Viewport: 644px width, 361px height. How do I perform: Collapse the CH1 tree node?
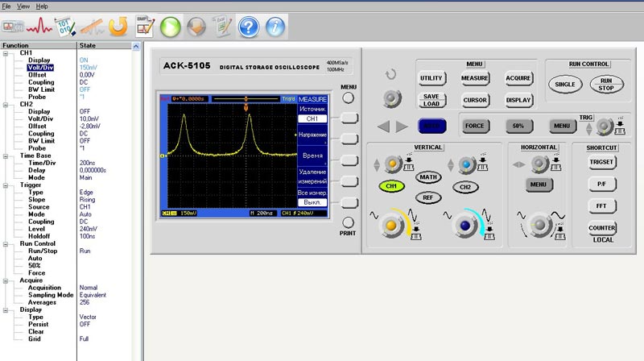pyautogui.click(x=6, y=53)
